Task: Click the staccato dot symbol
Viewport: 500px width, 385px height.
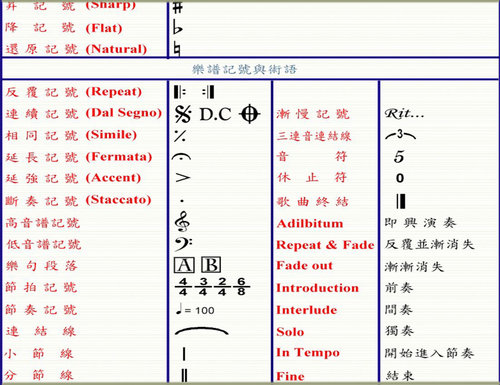Action: [x=182, y=201]
